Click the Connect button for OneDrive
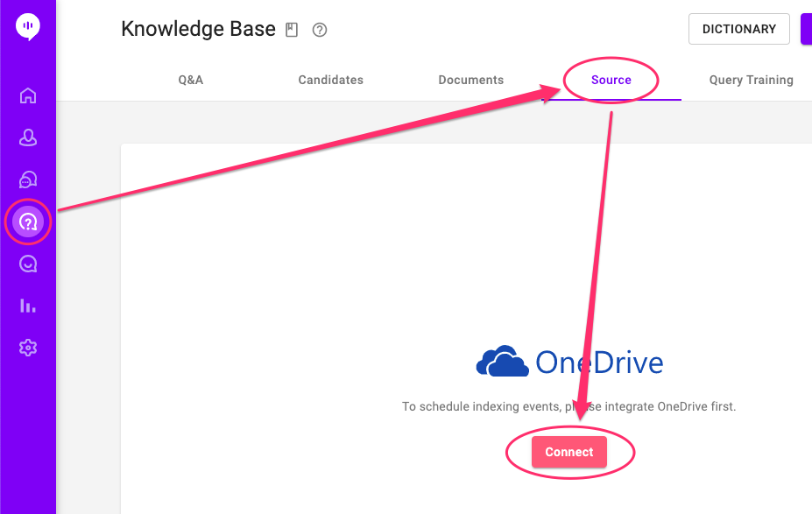 click(569, 452)
